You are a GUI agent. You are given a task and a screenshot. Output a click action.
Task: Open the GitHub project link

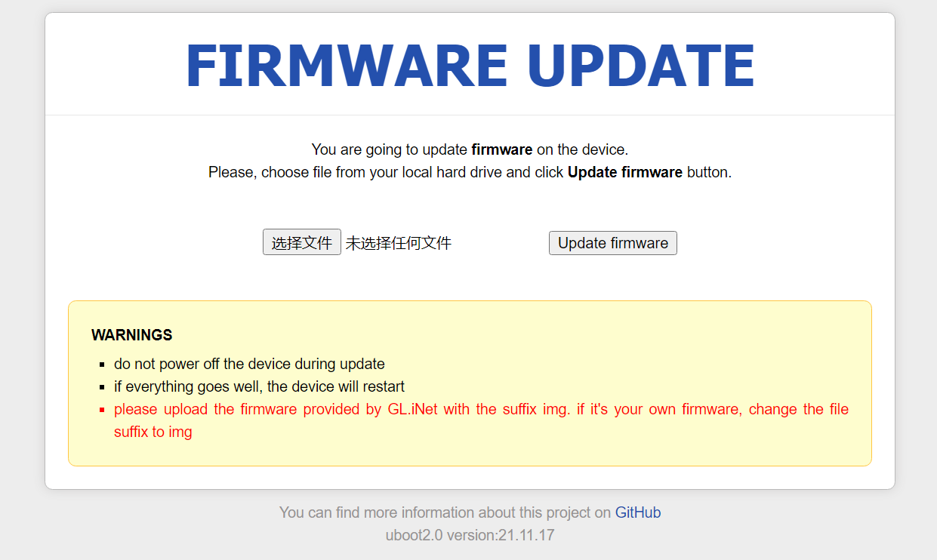pos(638,512)
